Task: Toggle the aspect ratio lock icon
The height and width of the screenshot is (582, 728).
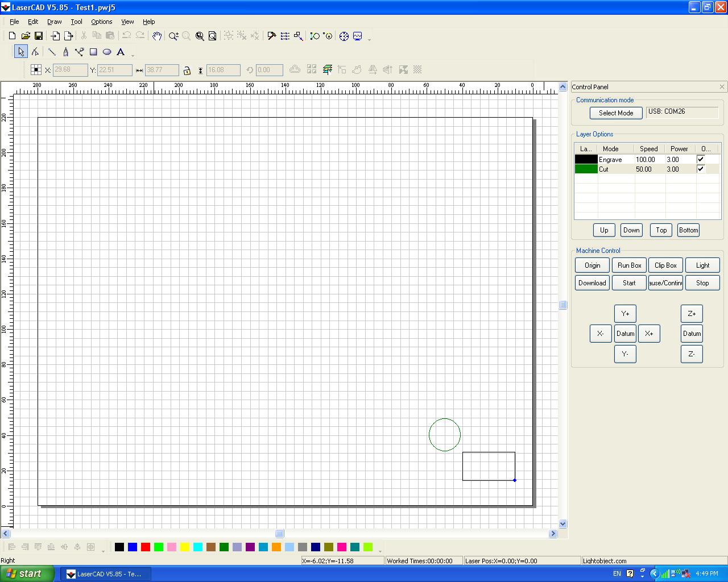Action: click(x=187, y=70)
